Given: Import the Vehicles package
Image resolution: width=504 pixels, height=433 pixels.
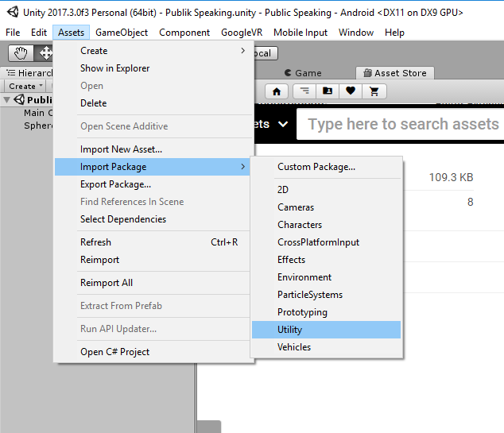Looking at the screenshot, I should (x=326, y=347).
